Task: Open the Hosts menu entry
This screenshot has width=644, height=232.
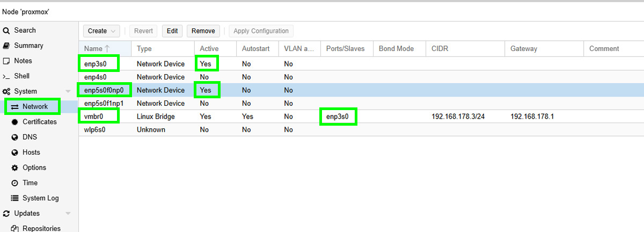Action: tap(31, 153)
